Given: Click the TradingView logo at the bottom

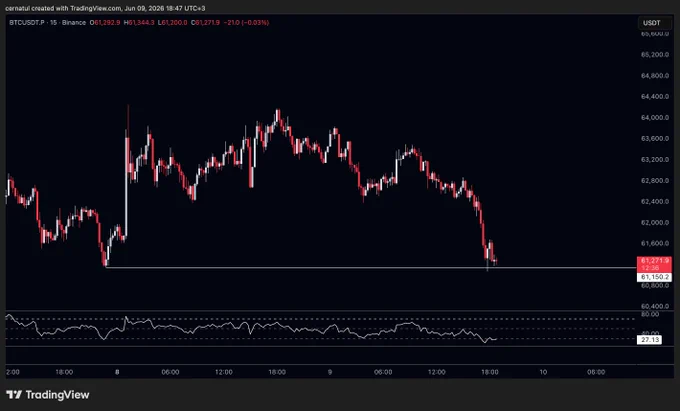Looking at the screenshot, I should [48, 395].
